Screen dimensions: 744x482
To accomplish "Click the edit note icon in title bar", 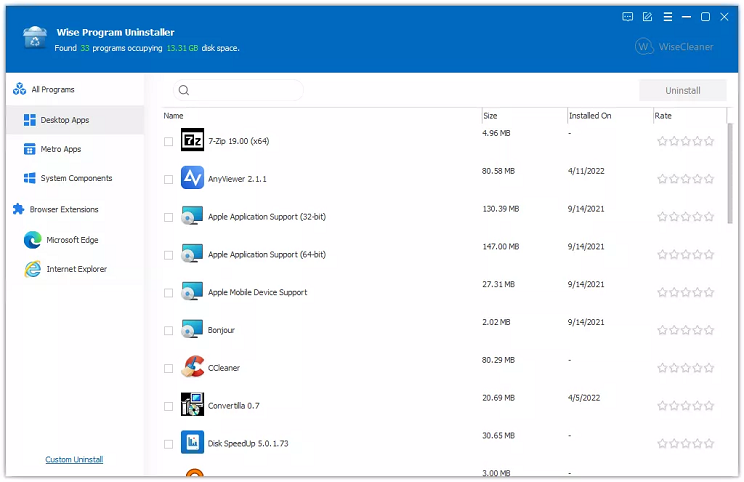I will point(647,17).
